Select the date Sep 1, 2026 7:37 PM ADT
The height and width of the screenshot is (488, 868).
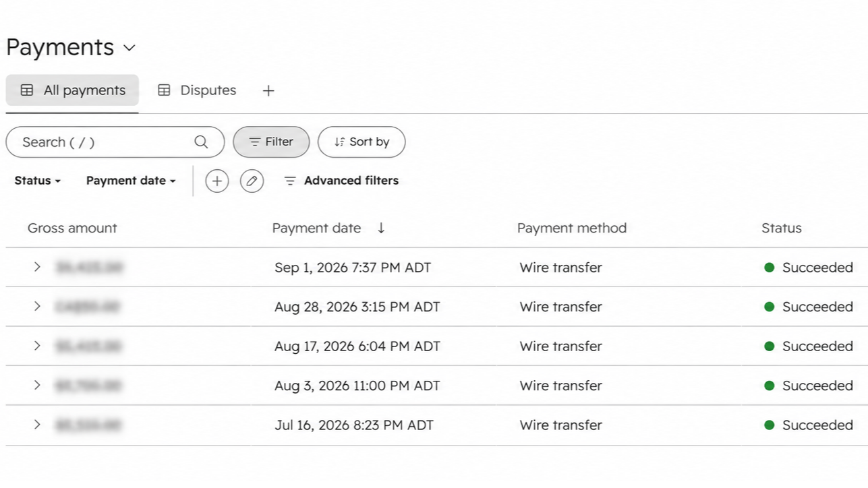tap(353, 268)
